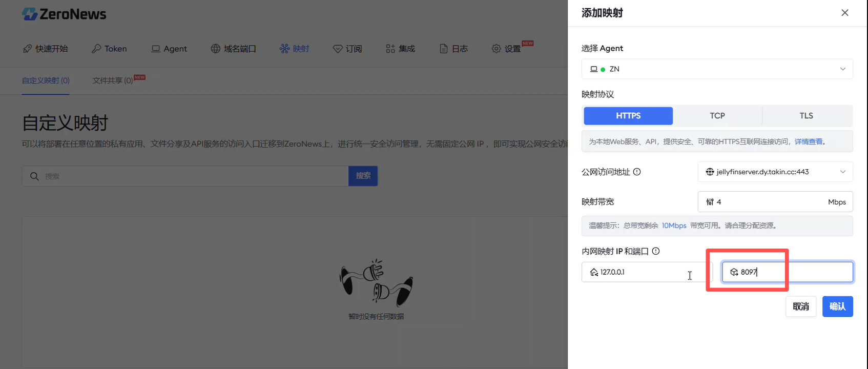Click the 确认 confirm button

[837, 306]
